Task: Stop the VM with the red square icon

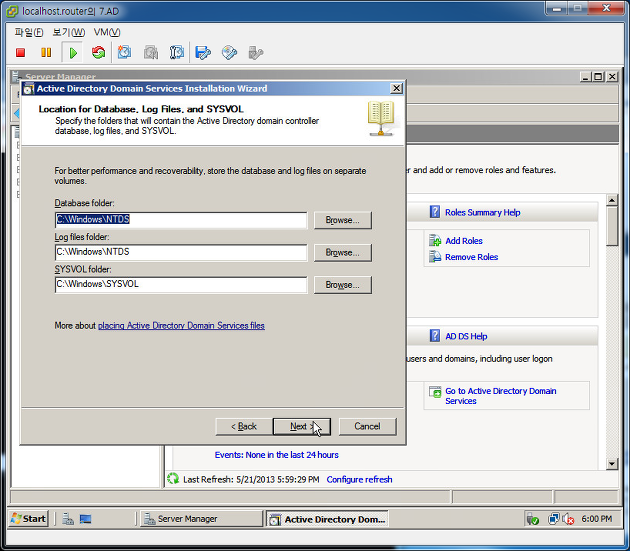Action: tap(20, 53)
